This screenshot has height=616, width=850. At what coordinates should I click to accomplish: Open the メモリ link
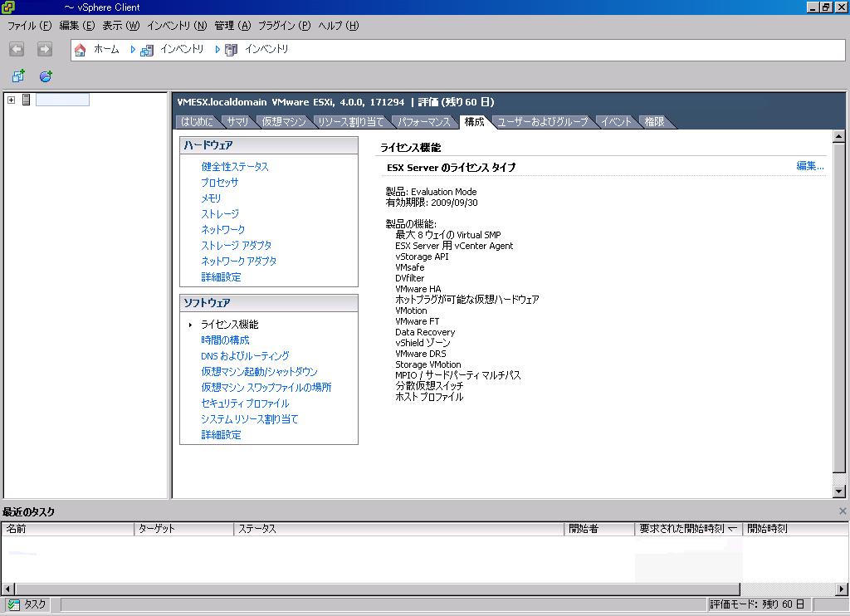(x=211, y=198)
